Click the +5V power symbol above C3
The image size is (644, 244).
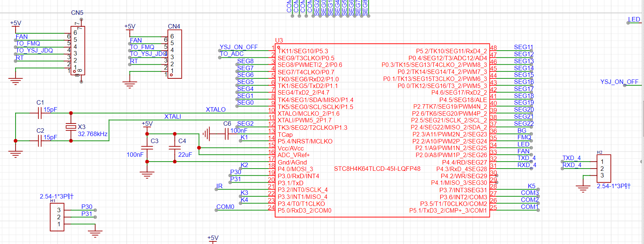[147, 125]
